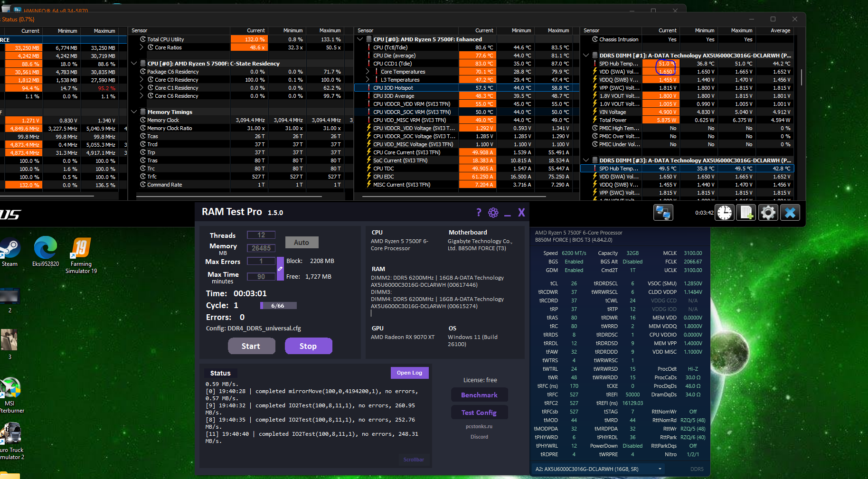Select the SoC Current (SVI3 TFN) row
The width and height of the screenshot is (868, 479).
click(x=467, y=160)
